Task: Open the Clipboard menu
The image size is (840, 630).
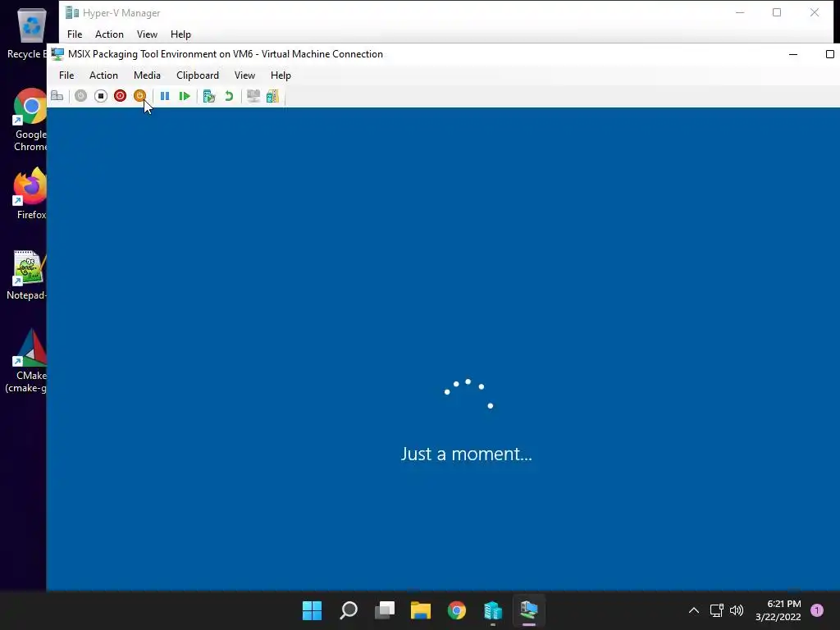Action: [x=198, y=75]
